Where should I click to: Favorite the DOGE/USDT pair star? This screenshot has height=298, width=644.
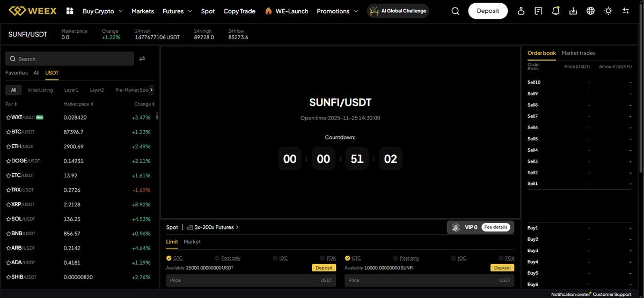[8, 161]
